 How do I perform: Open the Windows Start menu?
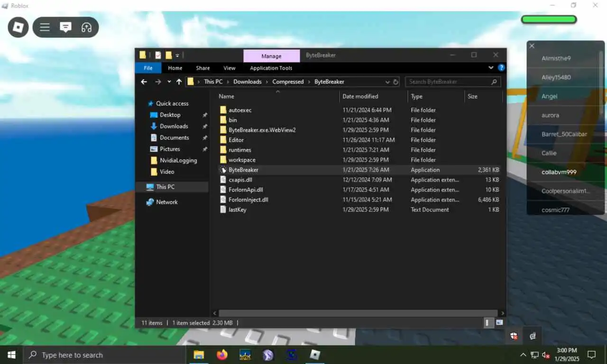(x=11, y=355)
